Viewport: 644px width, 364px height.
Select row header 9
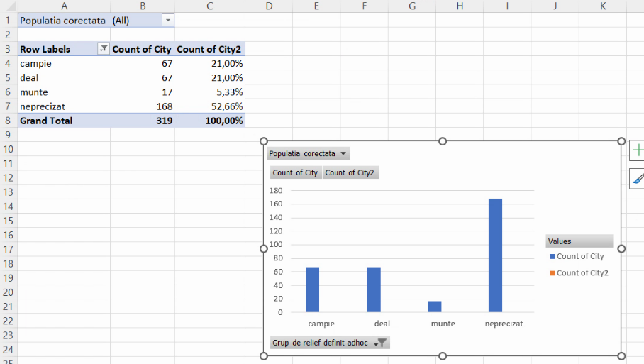[x=8, y=135]
